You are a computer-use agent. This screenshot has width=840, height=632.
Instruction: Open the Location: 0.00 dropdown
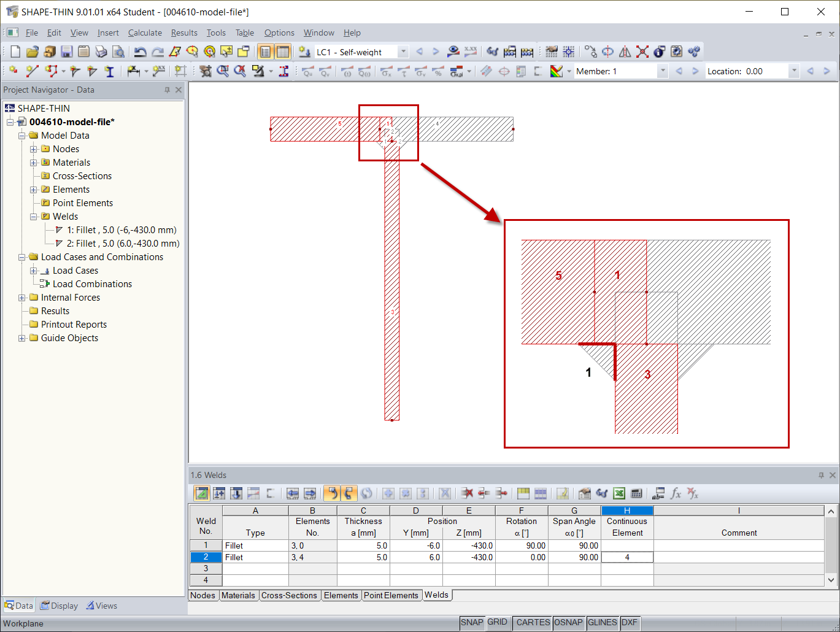click(x=794, y=71)
